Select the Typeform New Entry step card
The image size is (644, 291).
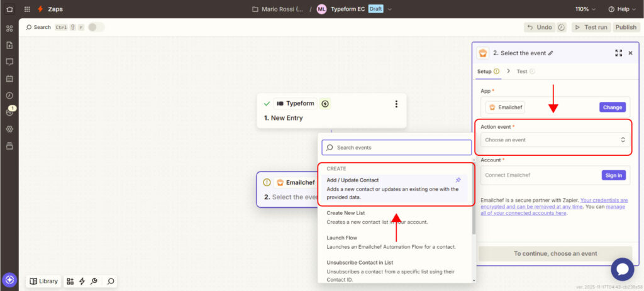(x=331, y=111)
